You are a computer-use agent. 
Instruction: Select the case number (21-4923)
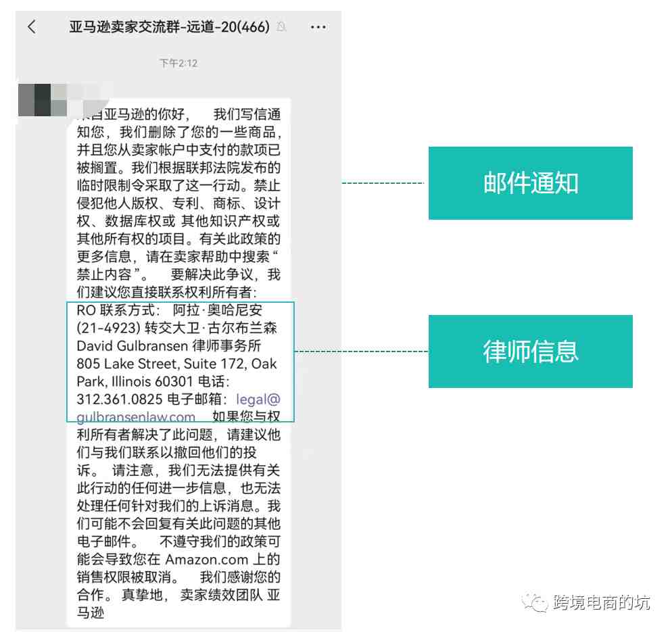108,329
